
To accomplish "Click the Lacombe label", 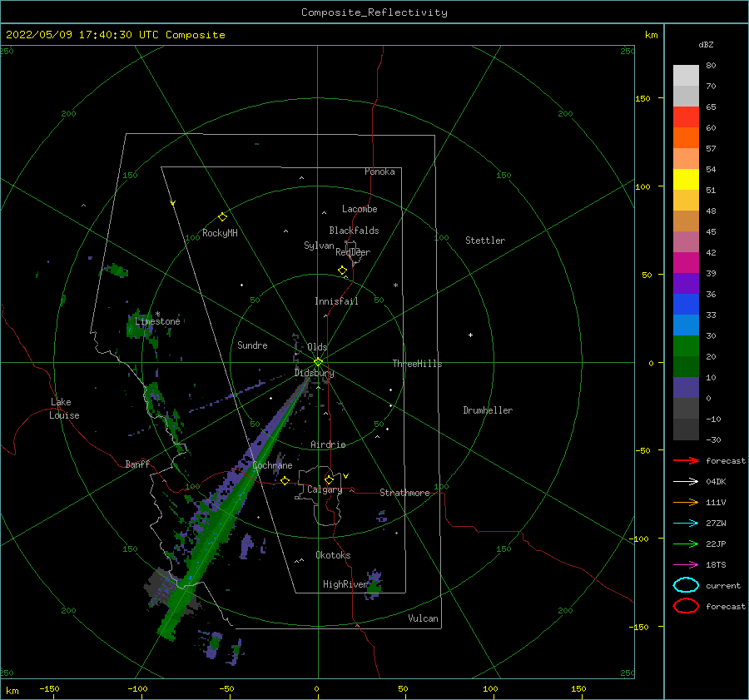I will [360, 209].
